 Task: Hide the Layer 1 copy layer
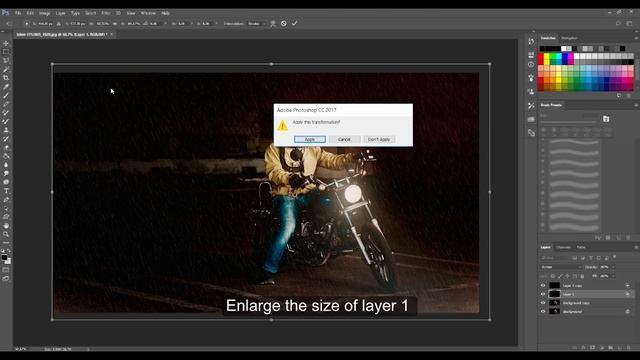[543, 285]
